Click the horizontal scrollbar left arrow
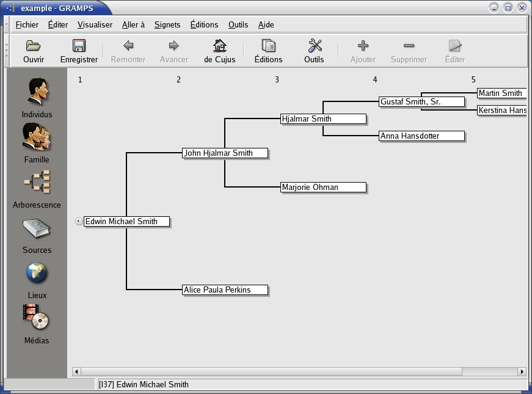The image size is (532, 394). [x=76, y=371]
